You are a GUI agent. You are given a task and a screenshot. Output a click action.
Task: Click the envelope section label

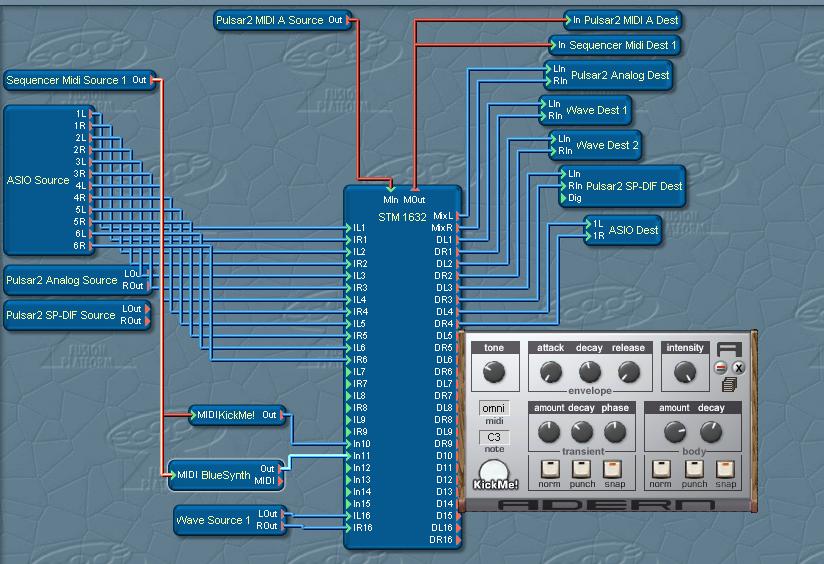590,391
